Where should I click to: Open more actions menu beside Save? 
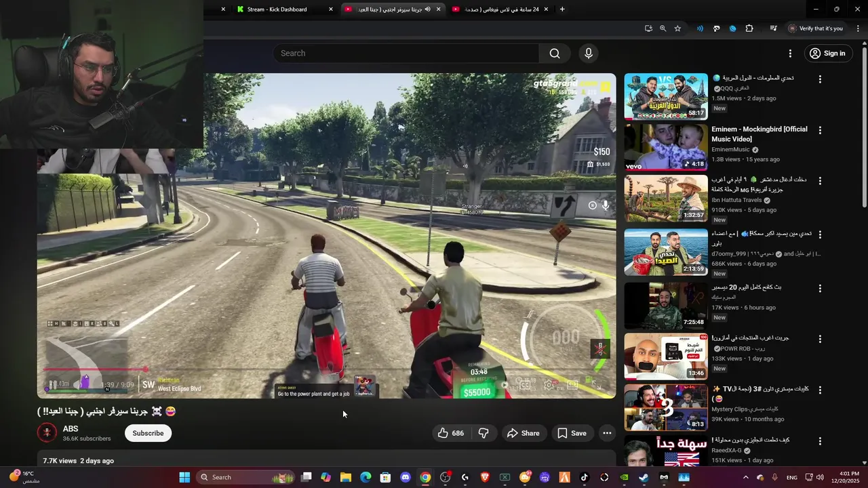pyautogui.click(x=607, y=433)
